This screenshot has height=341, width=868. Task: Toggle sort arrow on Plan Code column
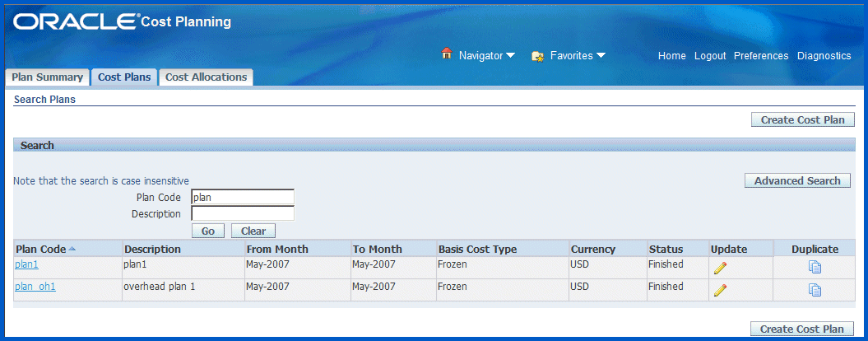pyautogui.click(x=72, y=249)
